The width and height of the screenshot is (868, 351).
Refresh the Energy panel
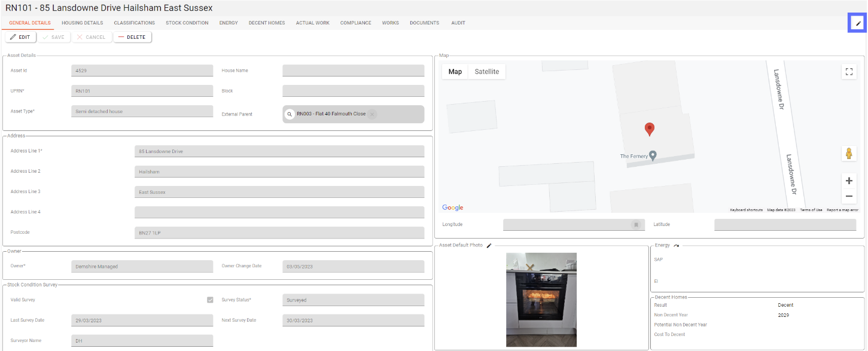677,245
